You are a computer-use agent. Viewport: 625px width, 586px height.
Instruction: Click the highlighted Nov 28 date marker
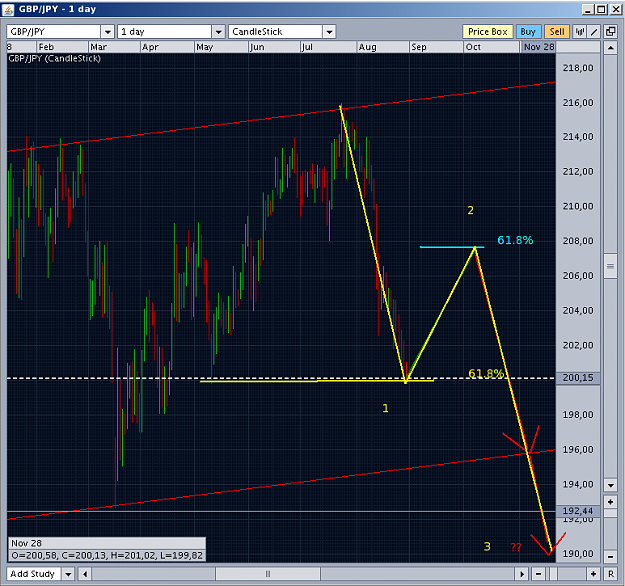coord(538,47)
